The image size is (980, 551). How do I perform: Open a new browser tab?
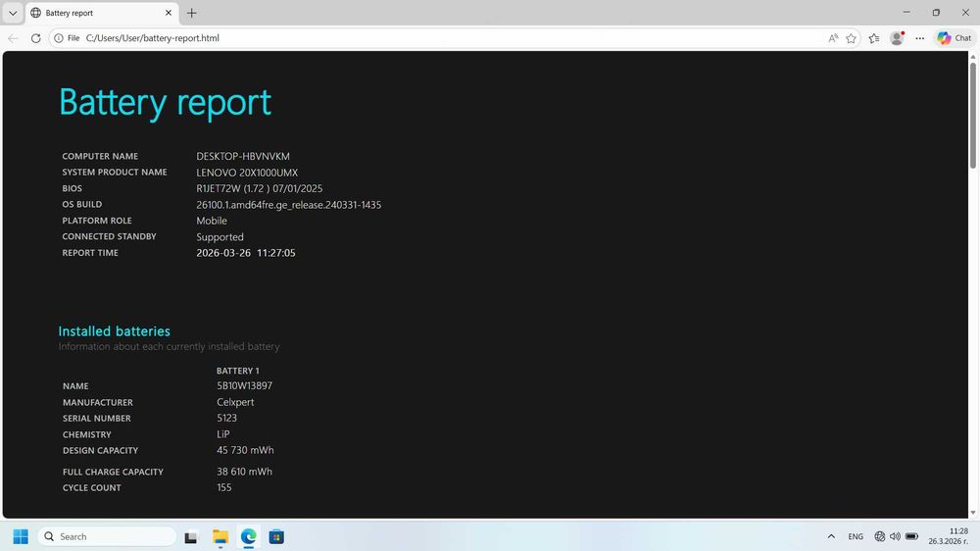pyautogui.click(x=192, y=13)
